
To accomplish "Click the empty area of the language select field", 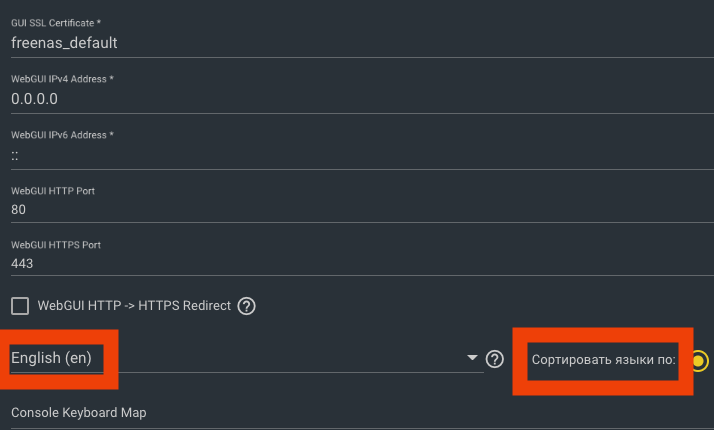I will click(x=282, y=358).
